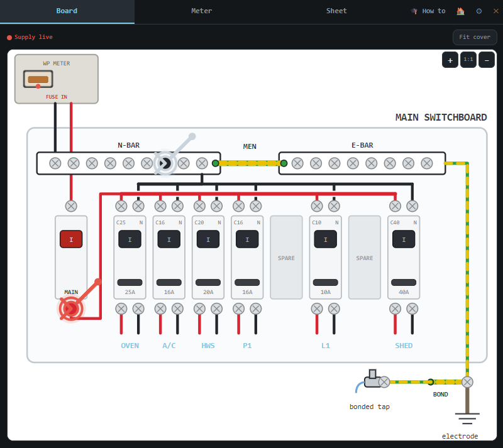Click SHED breaker bottom active terminal

[395, 309]
